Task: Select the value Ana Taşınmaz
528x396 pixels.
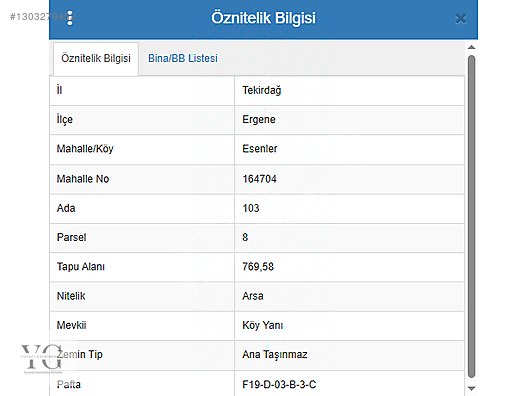Action: click(275, 355)
